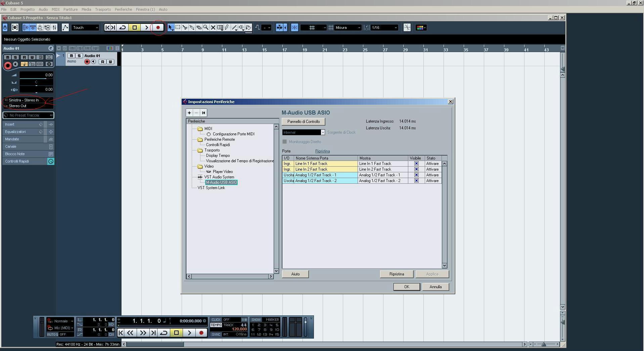Viewport: 644px width, 351px height.
Task: Open the 1/16 quantize dropdown
Action: tap(384, 28)
